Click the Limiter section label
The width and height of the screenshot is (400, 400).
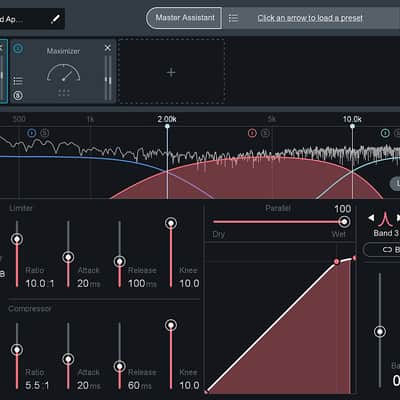(x=21, y=208)
